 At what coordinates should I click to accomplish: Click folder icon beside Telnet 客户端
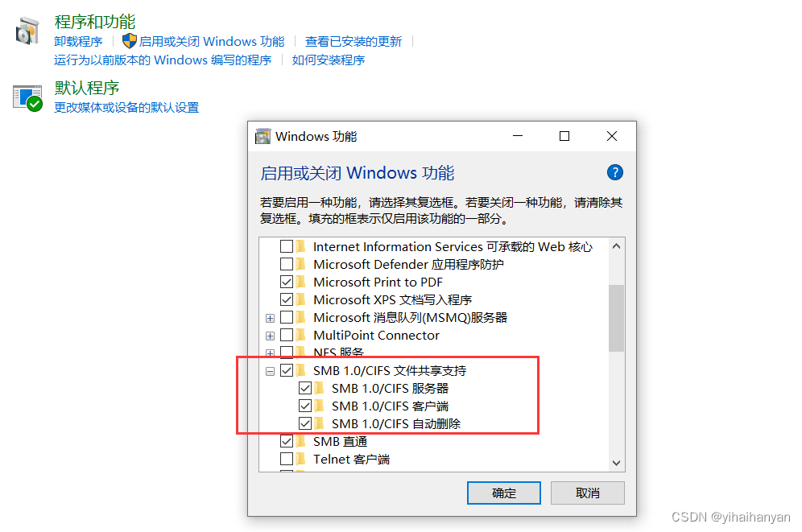(302, 459)
